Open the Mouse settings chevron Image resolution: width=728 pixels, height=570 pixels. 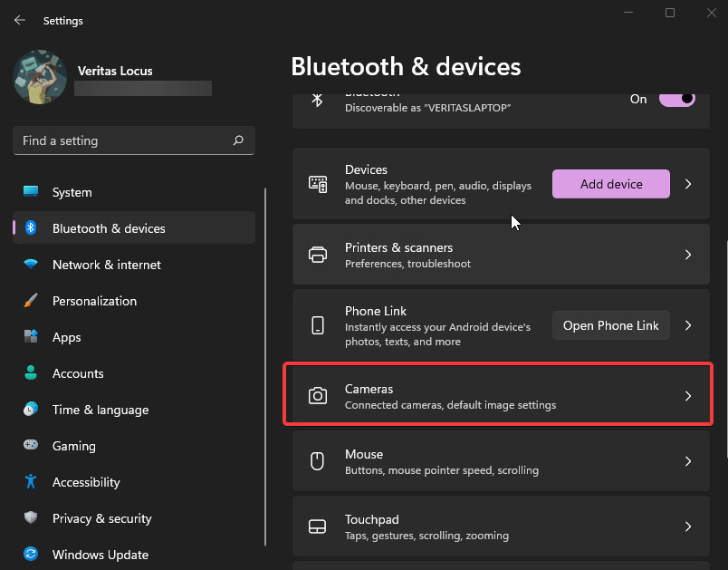(x=688, y=461)
